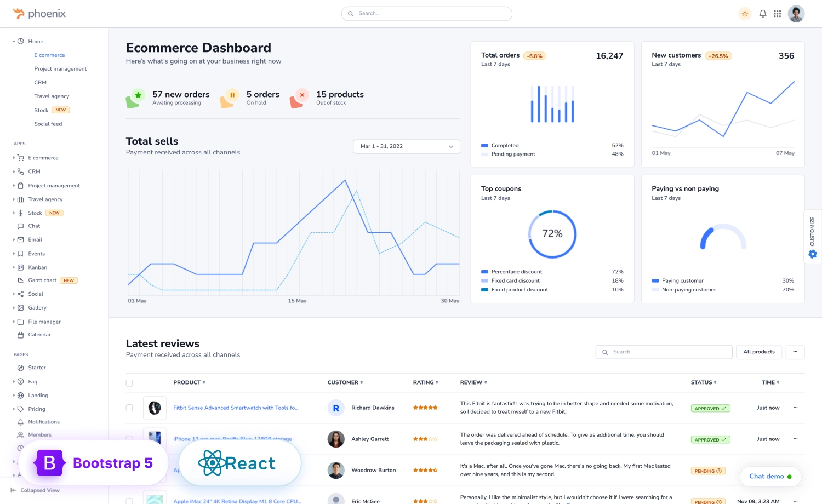The height and width of the screenshot is (504, 822).
Task: Sort by the RATING column header
Action: tap(426, 382)
